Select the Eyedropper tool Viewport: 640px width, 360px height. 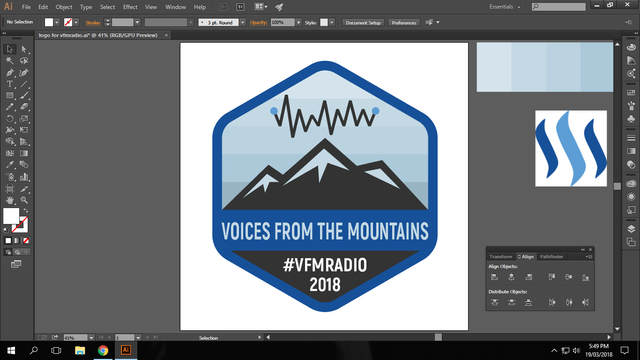[x=10, y=165]
